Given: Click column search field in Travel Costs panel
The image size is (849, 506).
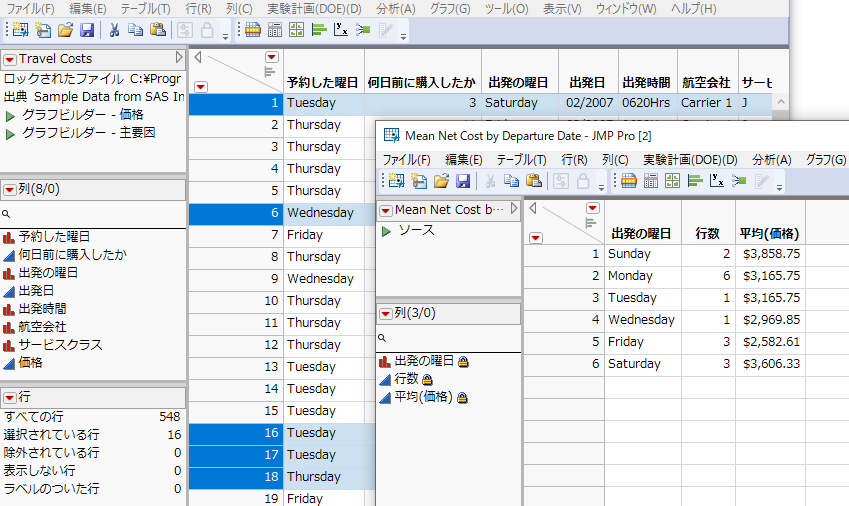Looking at the screenshot, I should click(x=93, y=214).
